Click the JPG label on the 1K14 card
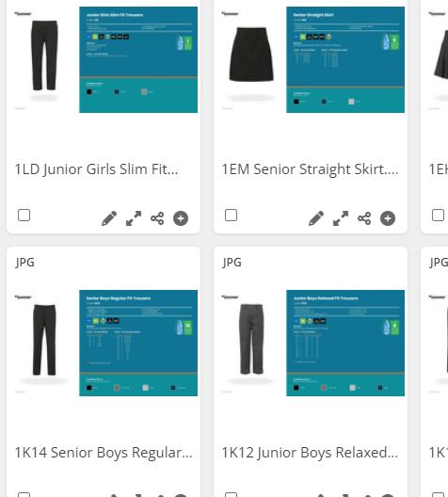Viewport: 448px width, 497px height. [24, 263]
